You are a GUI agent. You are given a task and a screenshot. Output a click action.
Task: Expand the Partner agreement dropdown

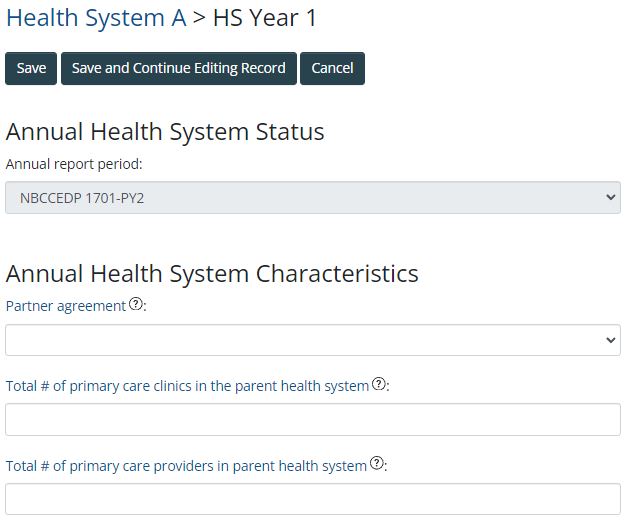[x=312, y=340]
